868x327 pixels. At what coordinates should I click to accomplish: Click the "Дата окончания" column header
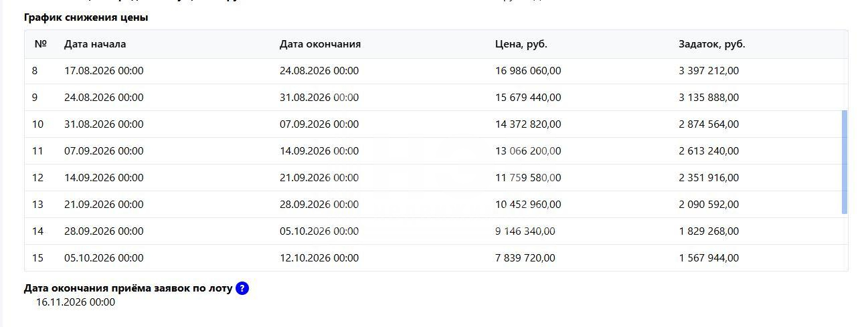tap(320, 44)
